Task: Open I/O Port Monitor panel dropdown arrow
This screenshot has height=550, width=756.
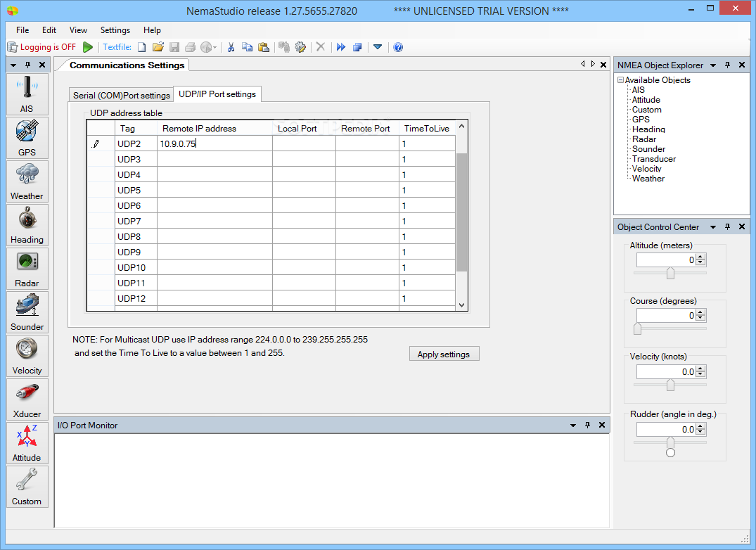Action: click(x=573, y=425)
